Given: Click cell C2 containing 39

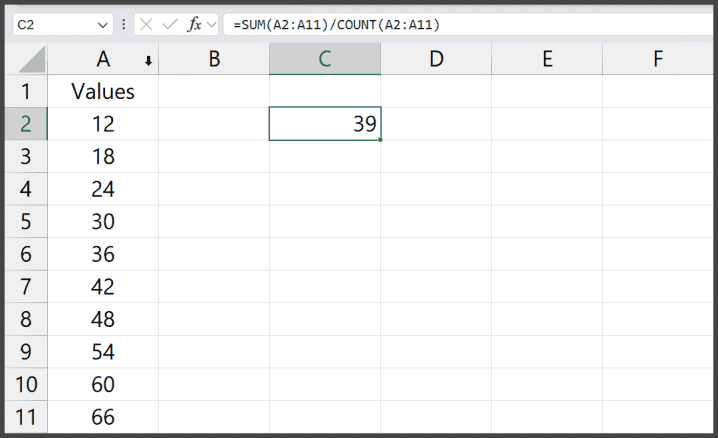Looking at the screenshot, I should pyautogui.click(x=324, y=125).
